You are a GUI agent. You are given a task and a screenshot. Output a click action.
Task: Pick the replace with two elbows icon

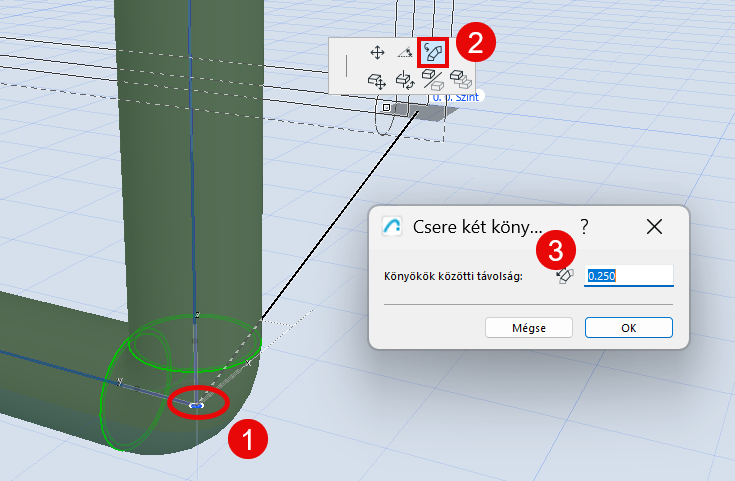pyautogui.click(x=433, y=53)
